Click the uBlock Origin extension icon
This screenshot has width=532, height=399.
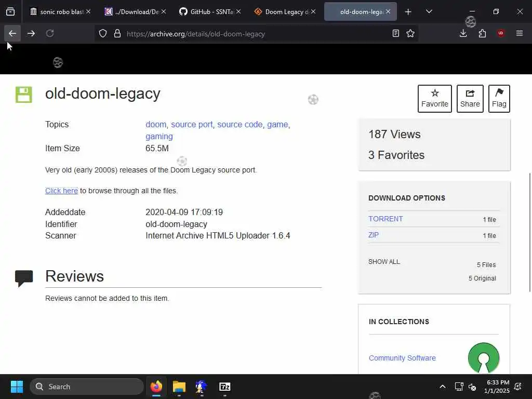click(501, 34)
